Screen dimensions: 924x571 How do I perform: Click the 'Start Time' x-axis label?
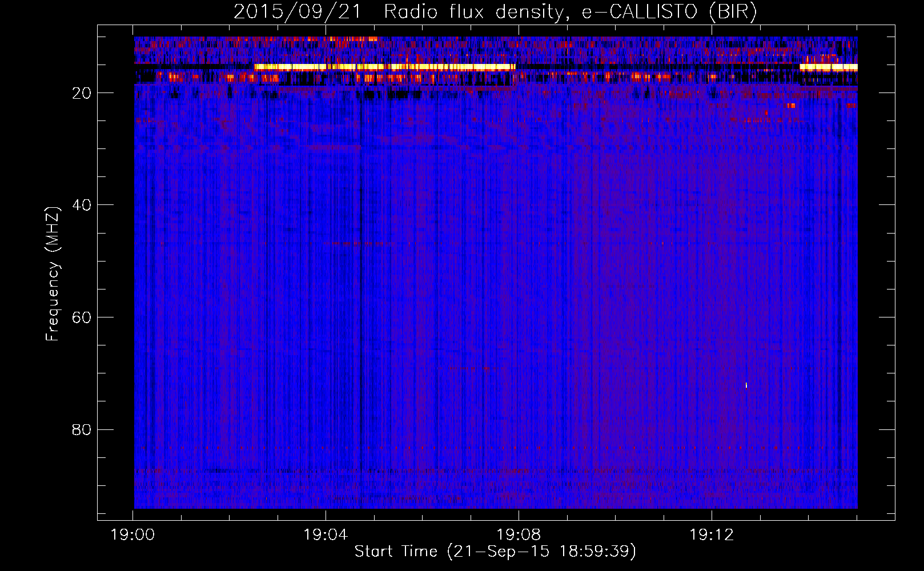(x=395, y=552)
